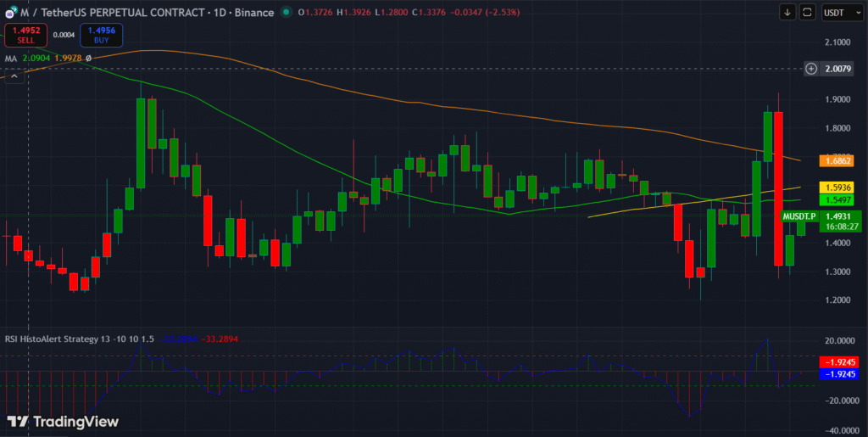Image resolution: width=868 pixels, height=437 pixels.
Task: Click the M coin symbol icon
Action: tap(9, 13)
